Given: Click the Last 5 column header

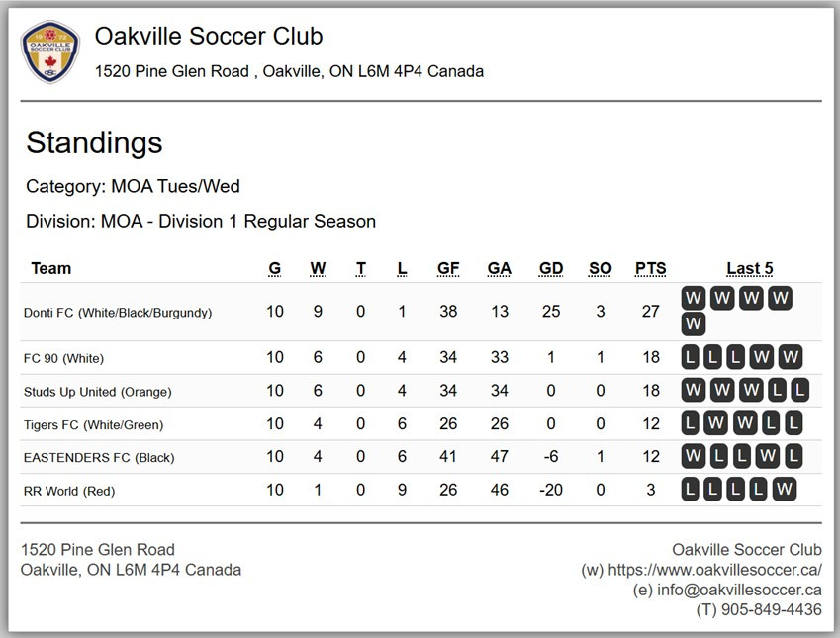Looking at the screenshot, I should (x=749, y=268).
